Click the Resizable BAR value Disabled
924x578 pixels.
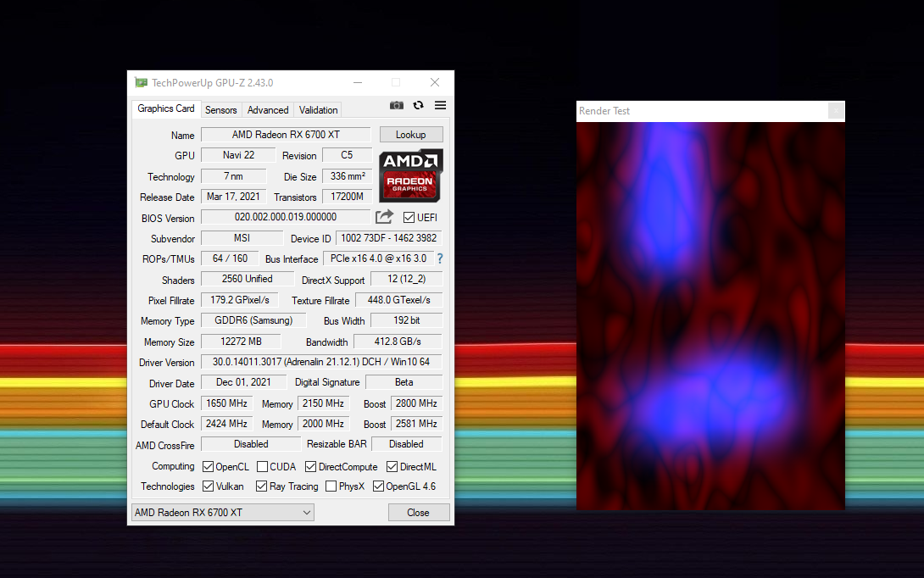pyautogui.click(x=407, y=444)
